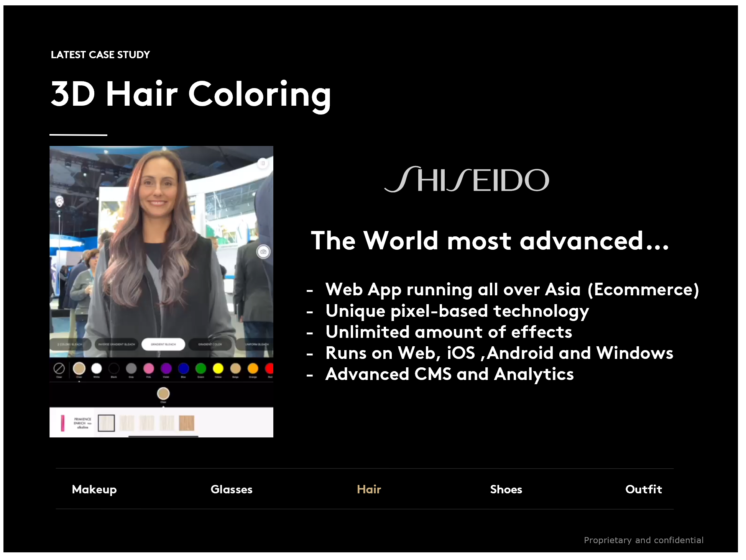This screenshot has height=560, width=746.
Task: Click the face avatar icon on photo
Action: click(x=59, y=201)
